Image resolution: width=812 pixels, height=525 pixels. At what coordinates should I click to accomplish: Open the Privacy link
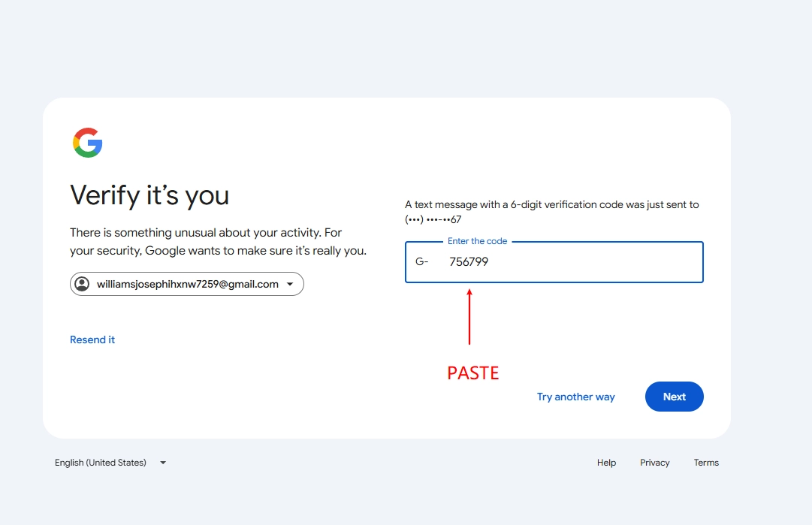pyautogui.click(x=654, y=463)
